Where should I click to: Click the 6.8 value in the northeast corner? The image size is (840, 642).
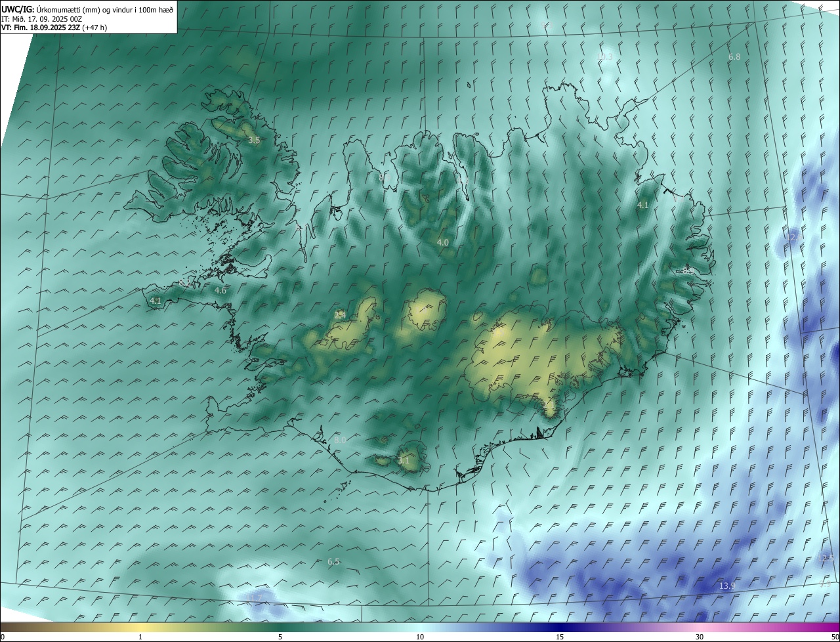(x=734, y=57)
